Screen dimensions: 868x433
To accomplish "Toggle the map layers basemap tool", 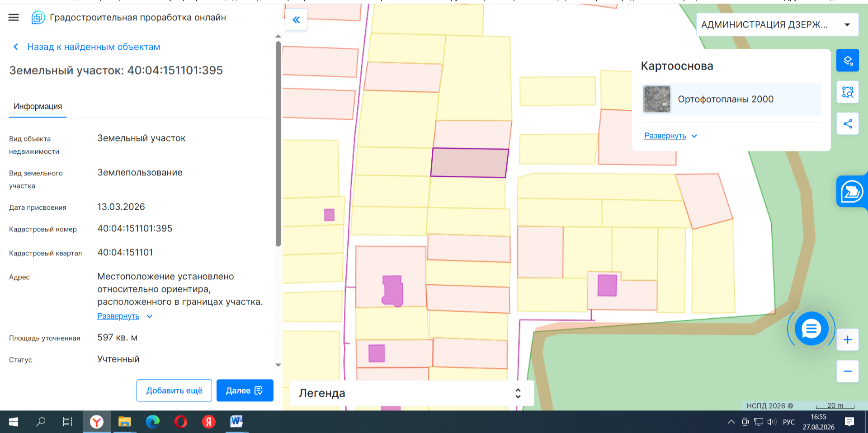I will click(x=847, y=61).
